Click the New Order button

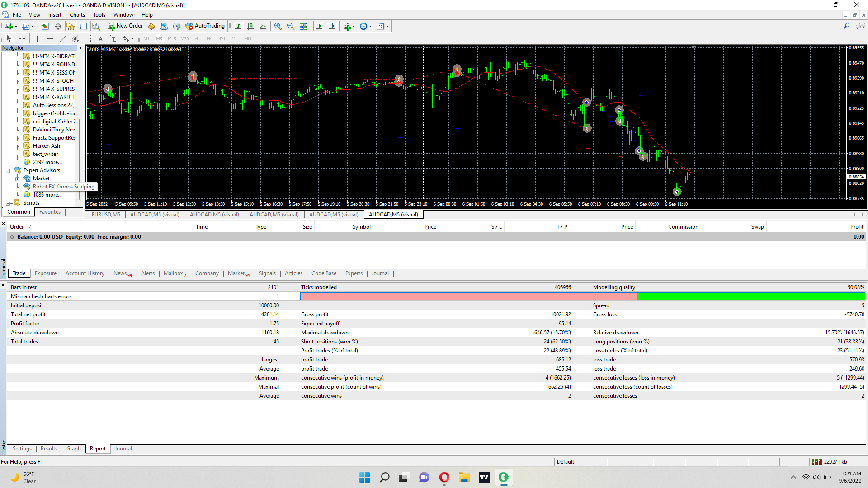[x=125, y=26]
